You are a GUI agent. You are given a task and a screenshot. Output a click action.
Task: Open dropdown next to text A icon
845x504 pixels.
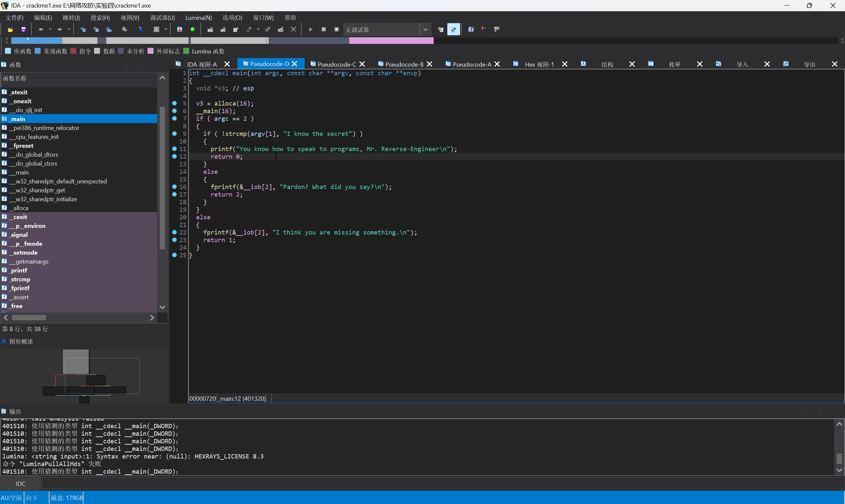tap(166, 30)
